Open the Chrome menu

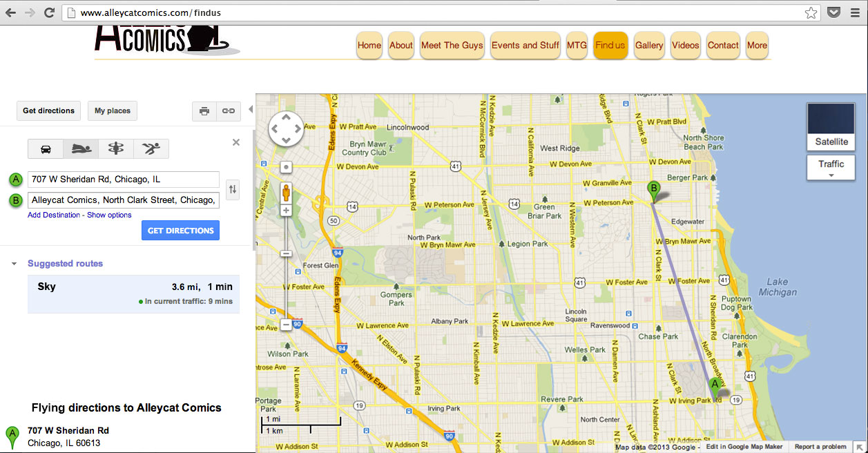(856, 12)
